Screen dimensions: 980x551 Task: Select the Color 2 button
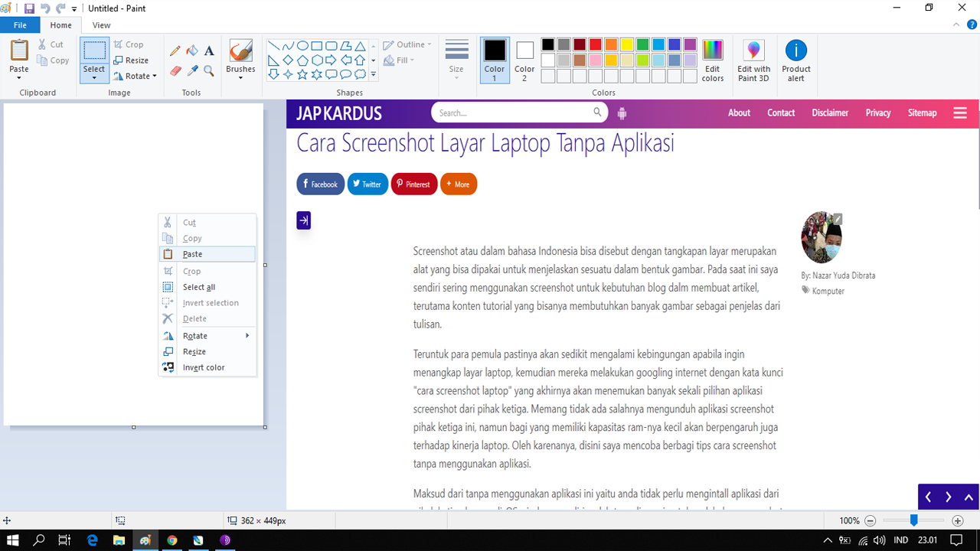tap(524, 60)
